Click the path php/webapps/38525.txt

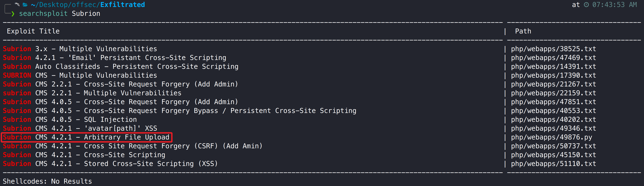click(x=553, y=49)
